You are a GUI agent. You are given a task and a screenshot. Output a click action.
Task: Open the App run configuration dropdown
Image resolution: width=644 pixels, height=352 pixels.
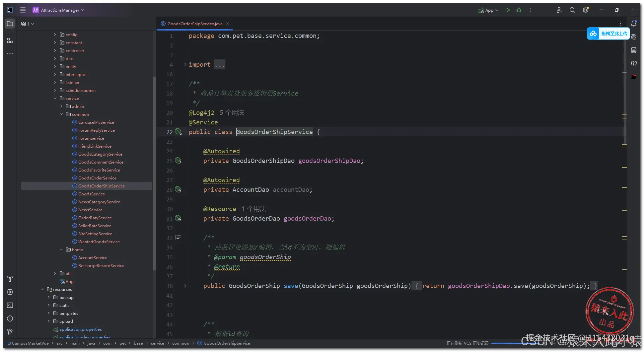[488, 10]
